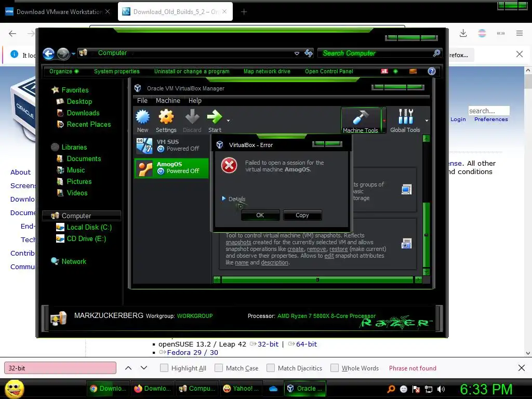This screenshot has width=532, height=399.
Task: Click OK in VirtualBox Error dialog
Action: coord(260,215)
